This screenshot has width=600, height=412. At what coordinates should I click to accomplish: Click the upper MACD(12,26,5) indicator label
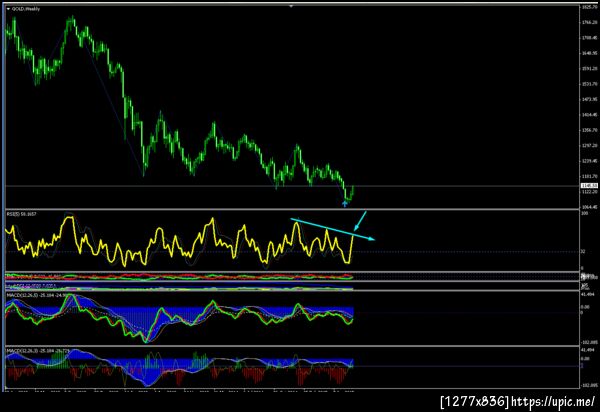[38, 295]
